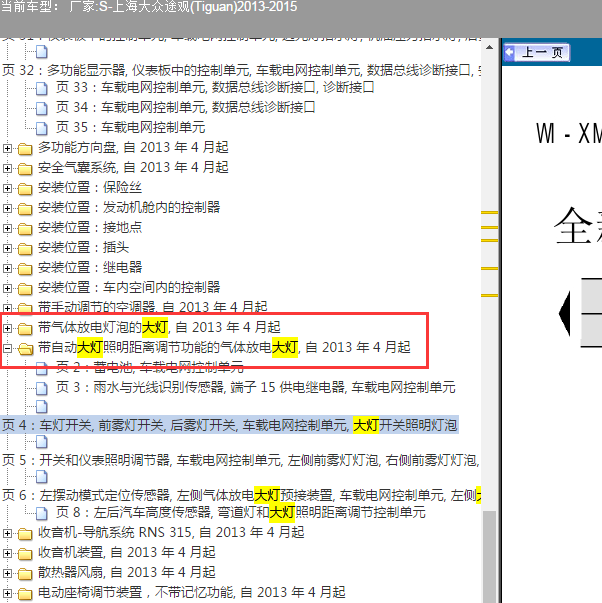Expand 收音机-导航系统 RNS 315 node
Screen dimensions: 602x603
[x=7, y=533]
